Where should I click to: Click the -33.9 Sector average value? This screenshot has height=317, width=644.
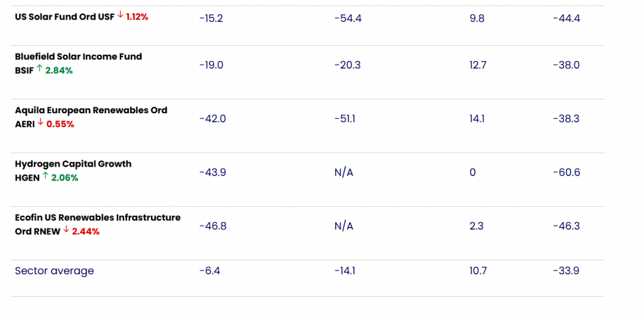[566, 271]
